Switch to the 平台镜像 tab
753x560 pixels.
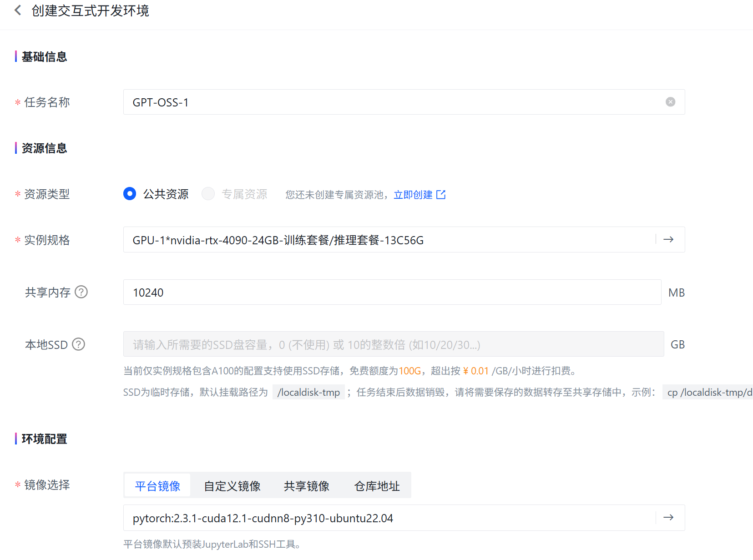click(x=157, y=486)
